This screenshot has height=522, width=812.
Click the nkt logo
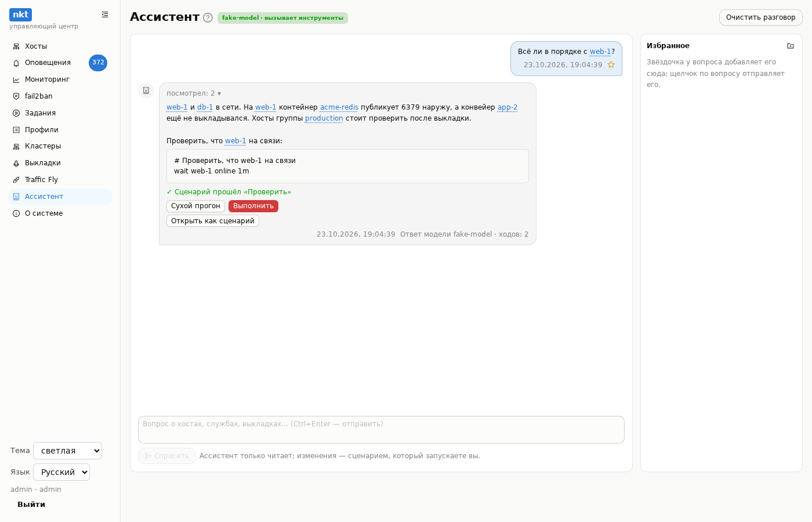(x=20, y=14)
